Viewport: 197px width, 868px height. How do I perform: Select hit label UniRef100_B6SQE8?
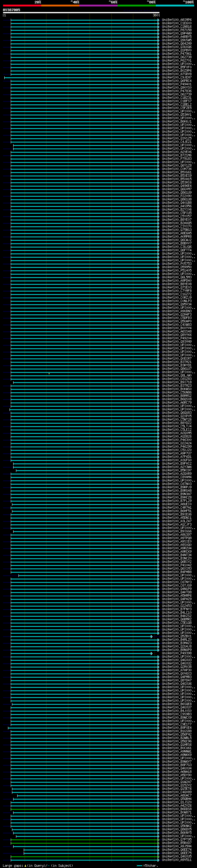pyautogui.click(x=177, y=704)
